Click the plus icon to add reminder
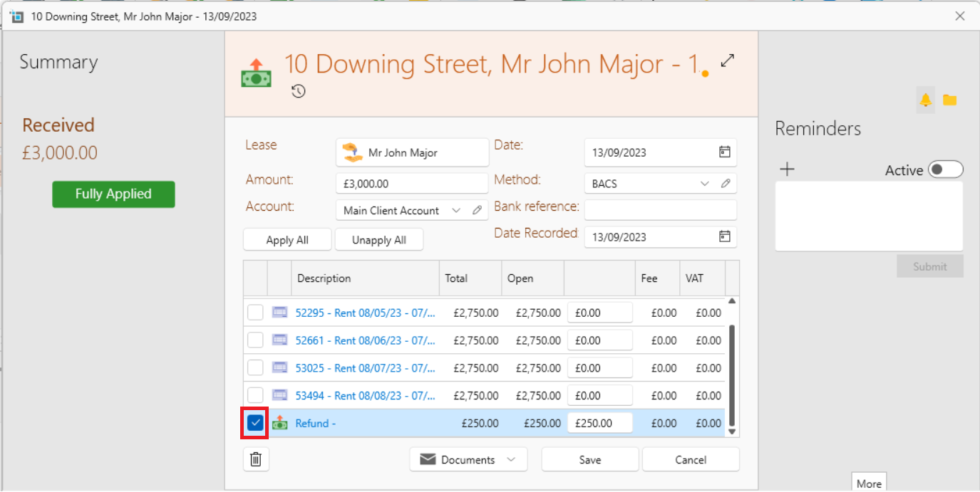The image size is (980, 492). click(x=787, y=169)
